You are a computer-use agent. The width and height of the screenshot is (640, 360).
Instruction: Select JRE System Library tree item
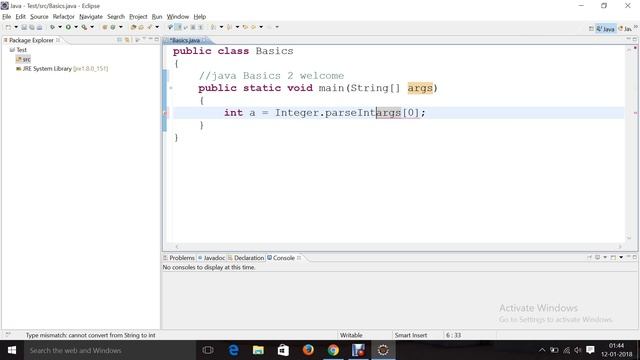point(62,69)
